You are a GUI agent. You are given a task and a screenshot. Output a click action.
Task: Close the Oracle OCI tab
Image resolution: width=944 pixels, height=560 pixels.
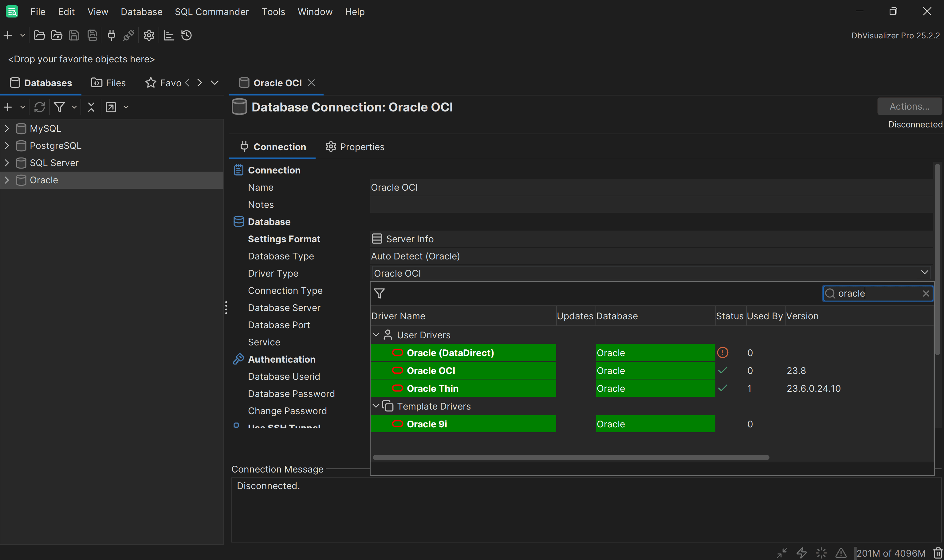[x=311, y=83]
